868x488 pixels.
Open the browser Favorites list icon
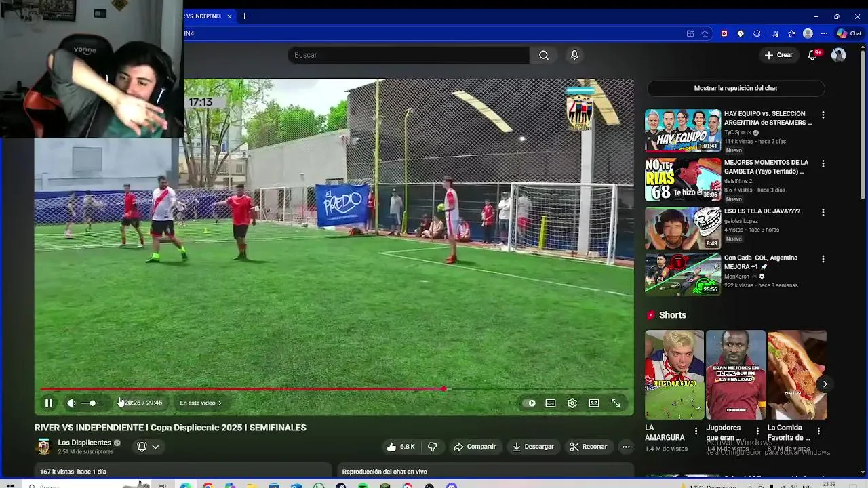pos(791,33)
